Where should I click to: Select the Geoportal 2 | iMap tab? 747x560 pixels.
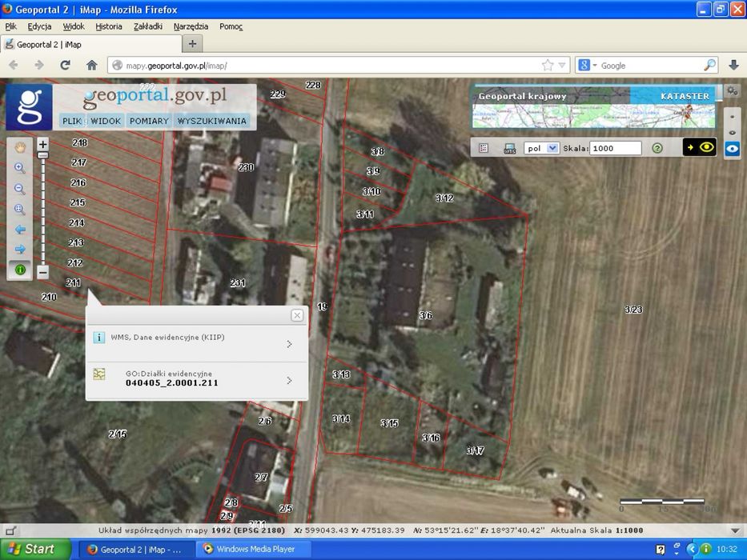tap(91, 44)
